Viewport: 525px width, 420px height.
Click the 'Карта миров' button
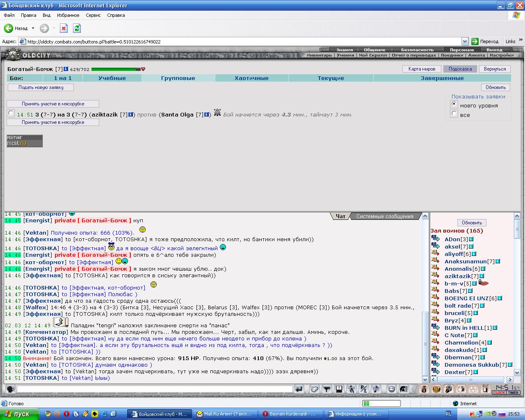tap(422, 69)
